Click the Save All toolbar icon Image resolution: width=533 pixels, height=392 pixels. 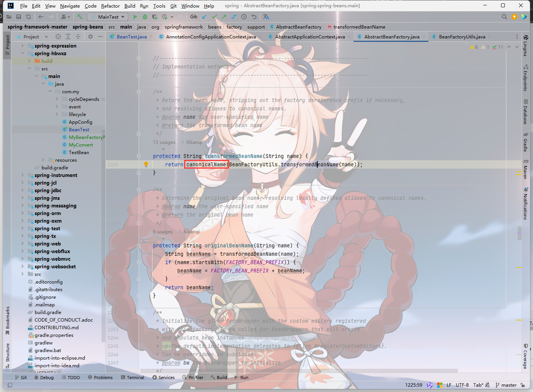(x=19, y=17)
